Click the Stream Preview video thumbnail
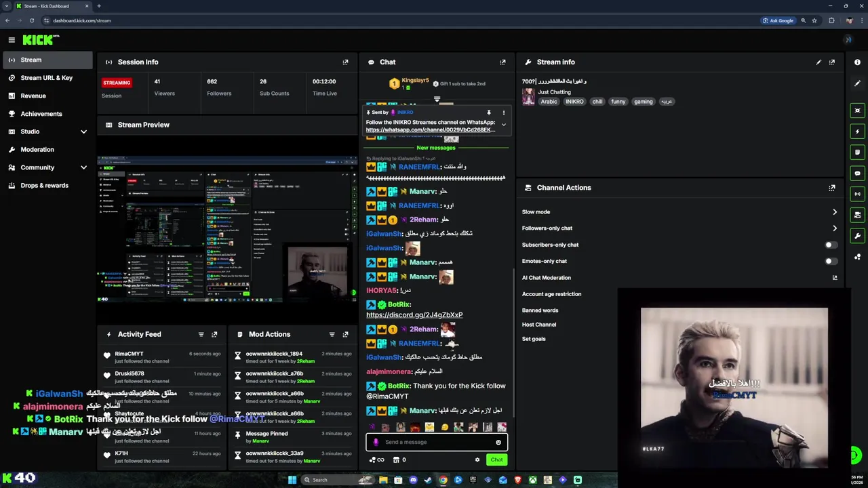The height and width of the screenshot is (488, 868). 227,228
